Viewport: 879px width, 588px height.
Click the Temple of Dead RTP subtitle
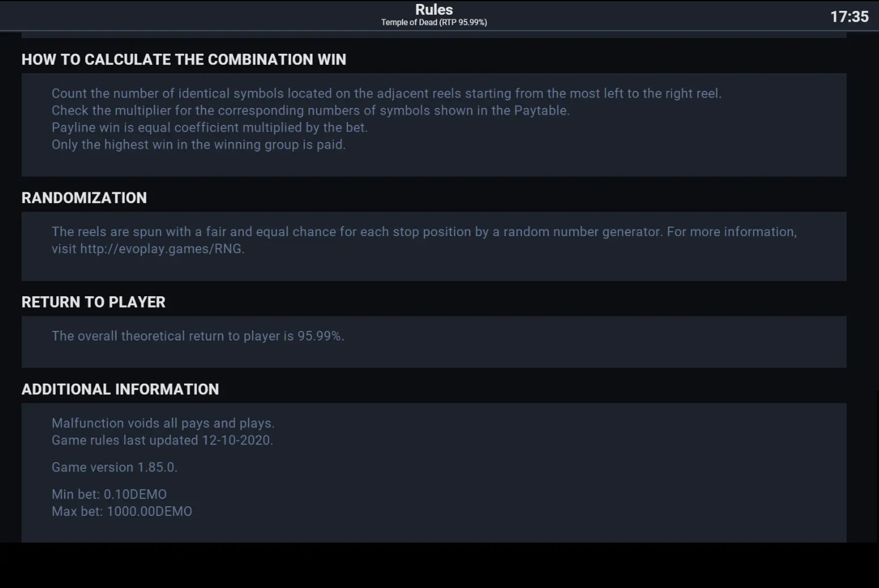pyautogui.click(x=434, y=23)
